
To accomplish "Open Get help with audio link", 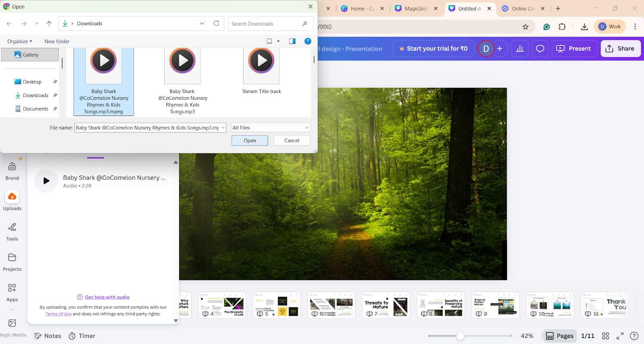I will tap(107, 297).
